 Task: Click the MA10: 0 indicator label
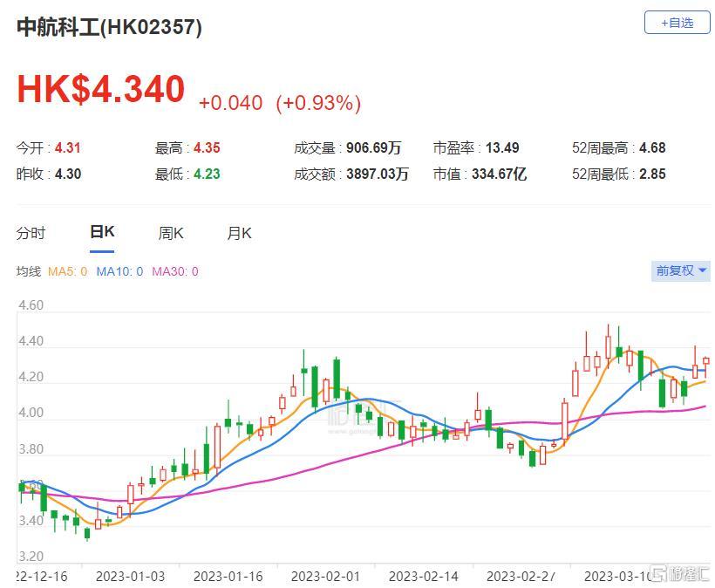tap(119, 271)
